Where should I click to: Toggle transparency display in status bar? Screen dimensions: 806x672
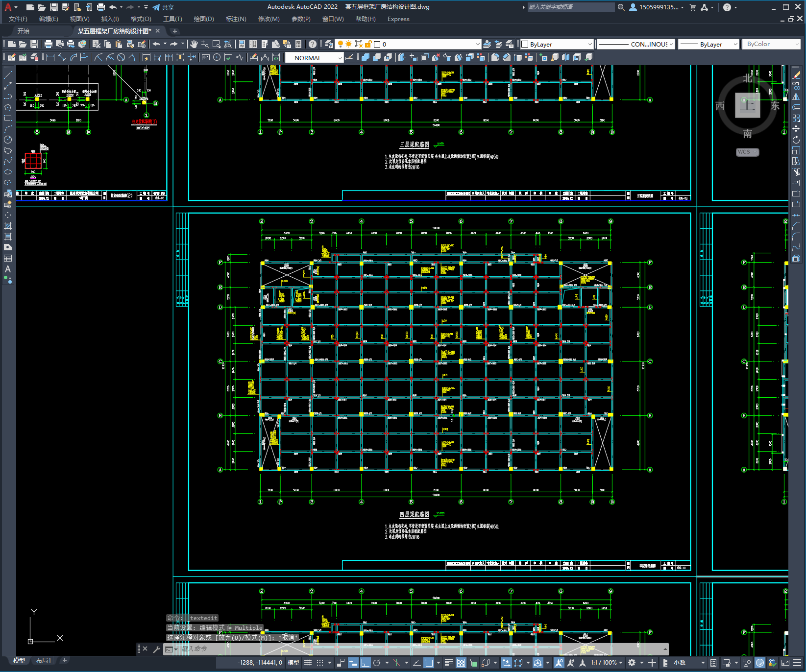[x=461, y=663]
